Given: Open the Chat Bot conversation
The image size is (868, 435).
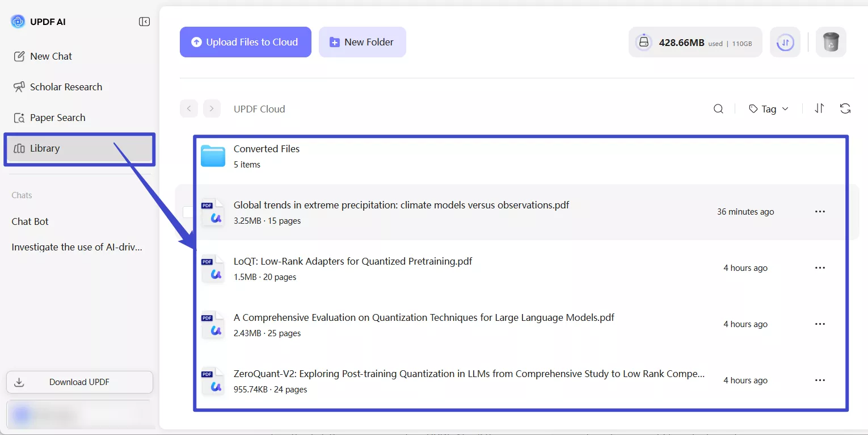Looking at the screenshot, I should (x=30, y=221).
